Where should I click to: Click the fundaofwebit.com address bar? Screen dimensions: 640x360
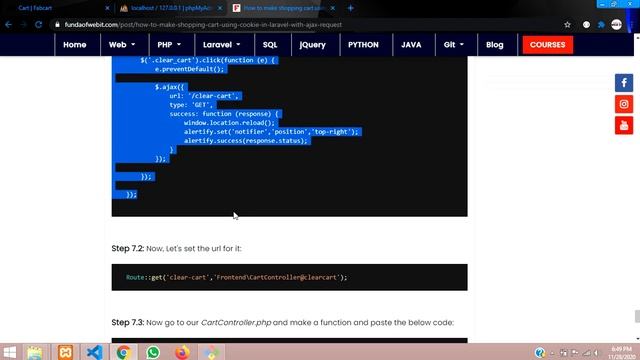pyautogui.click(x=306, y=24)
